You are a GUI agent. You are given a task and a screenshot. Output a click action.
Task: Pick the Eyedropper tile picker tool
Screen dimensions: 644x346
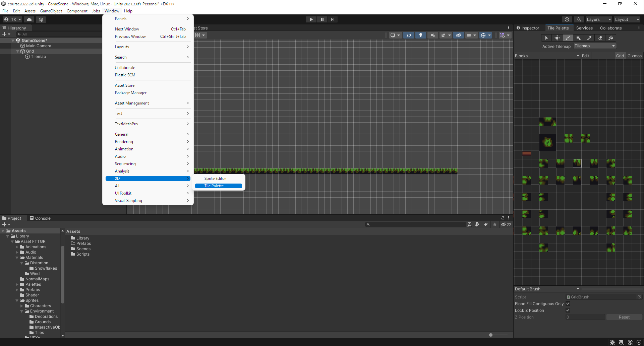589,38
